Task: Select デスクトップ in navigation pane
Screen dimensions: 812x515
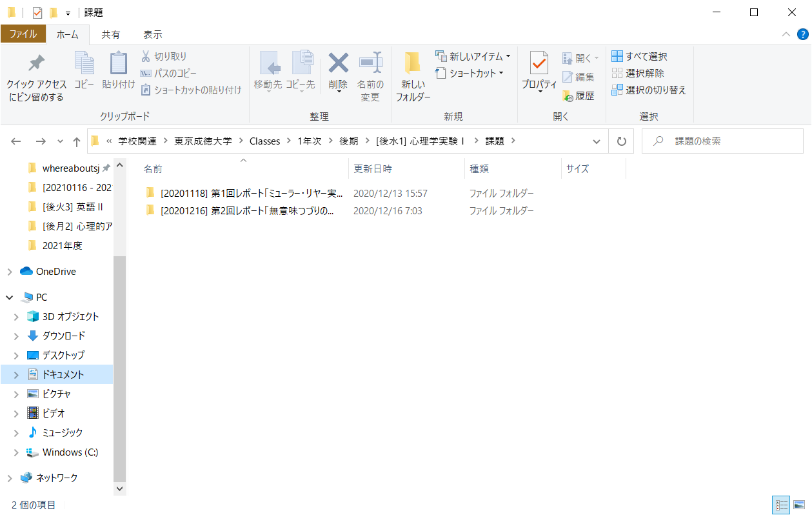Action: 63,355
